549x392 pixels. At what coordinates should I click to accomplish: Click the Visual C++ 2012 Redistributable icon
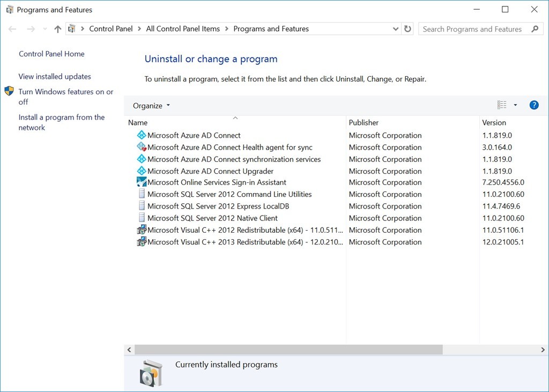[142, 230]
